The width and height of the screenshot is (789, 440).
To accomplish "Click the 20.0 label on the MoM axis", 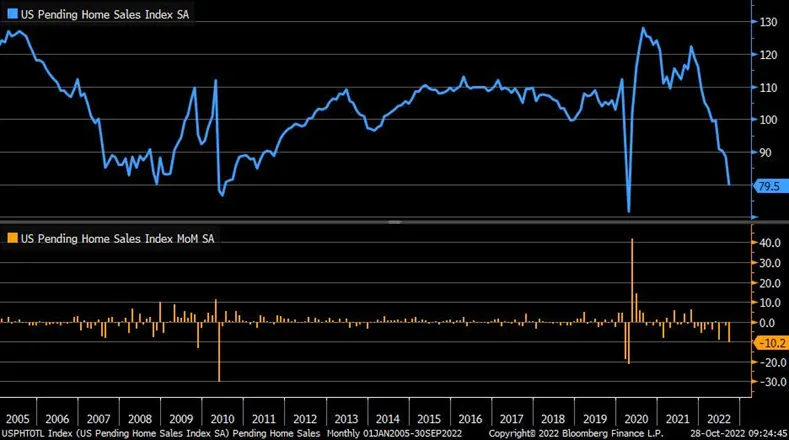I will [x=770, y=283].
